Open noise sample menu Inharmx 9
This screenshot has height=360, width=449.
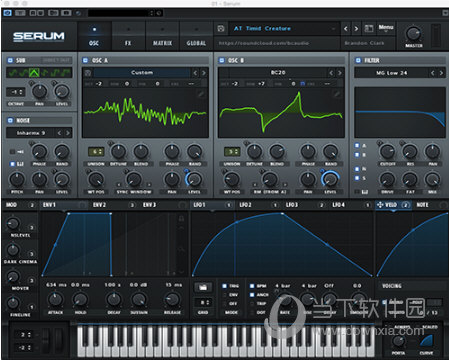coord(31,133)
